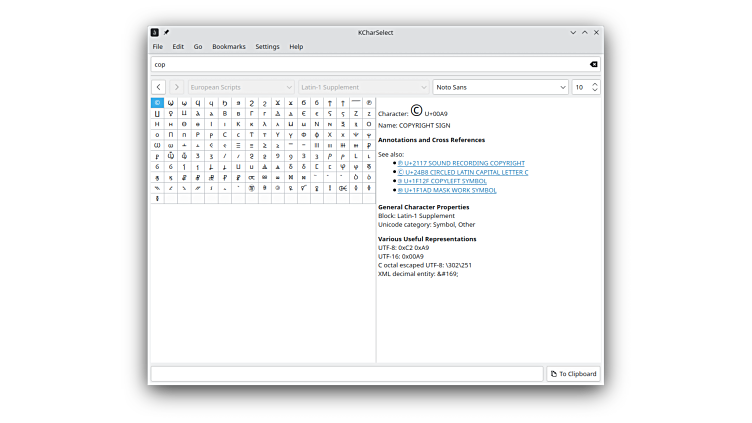Click the KCharSelect app icon in title bar
Image resolution: width=752 pixels, height=423 pixels.
(154, 32)
